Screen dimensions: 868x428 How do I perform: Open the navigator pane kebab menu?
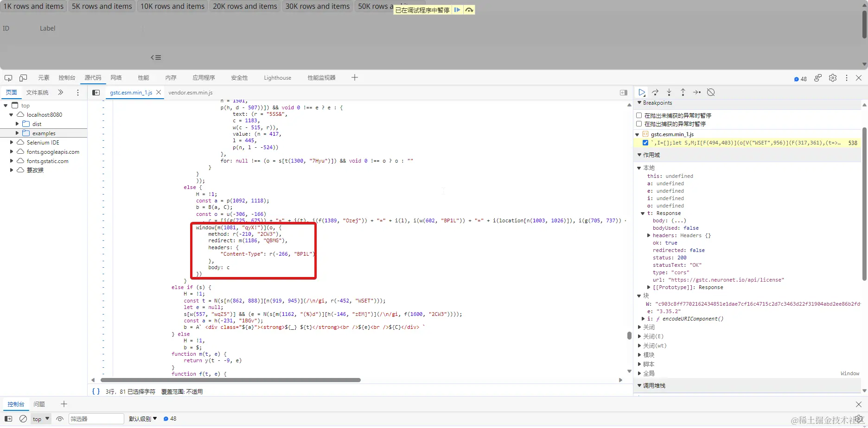point(78,93)
